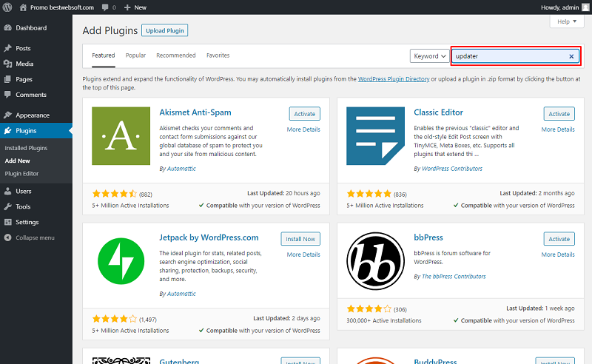Click the Classic Editor title link
Screen dimensions: 592x364
tap(438, 112)
